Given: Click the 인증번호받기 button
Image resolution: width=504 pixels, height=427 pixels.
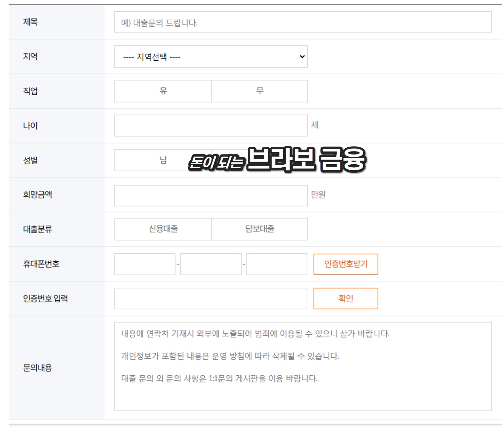Looking at the screenshot, I should [346, 264].
